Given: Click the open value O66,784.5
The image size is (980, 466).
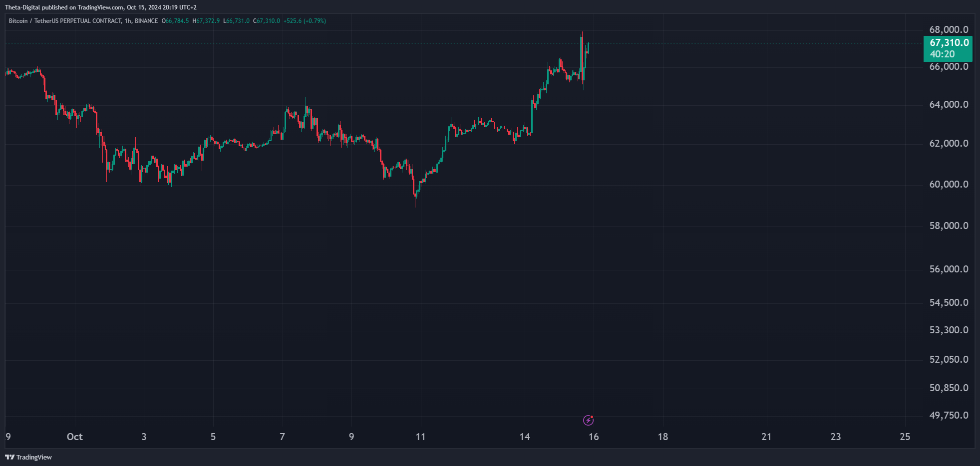Looking at the screenshot, I should [x=175, y=21].
